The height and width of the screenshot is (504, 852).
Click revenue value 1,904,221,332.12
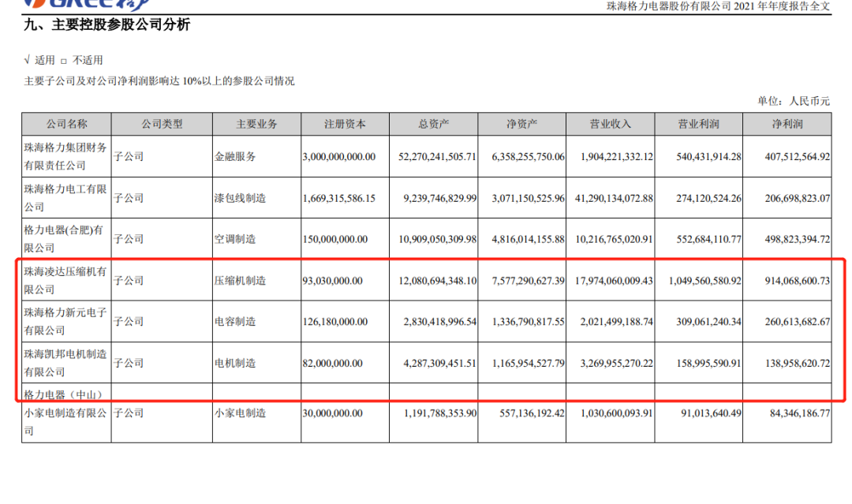tap(617, 156)
